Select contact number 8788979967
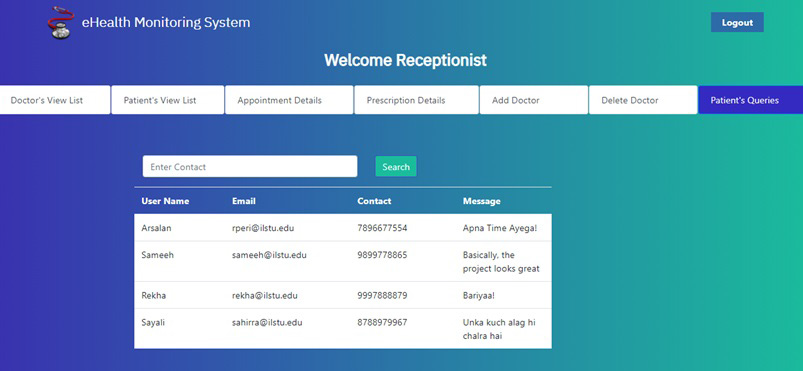The width and height of the screenshot is (803, 371). click(x=383, y=322)
